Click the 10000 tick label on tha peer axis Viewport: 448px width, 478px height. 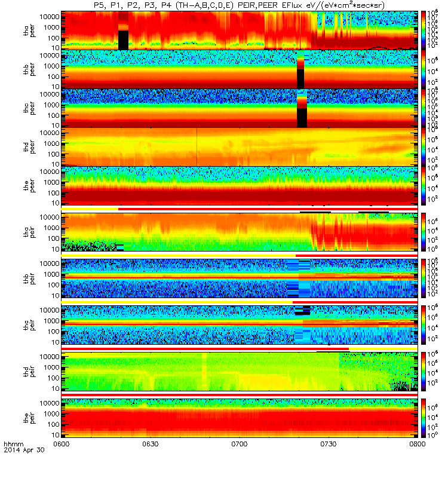tap(50, 17)
